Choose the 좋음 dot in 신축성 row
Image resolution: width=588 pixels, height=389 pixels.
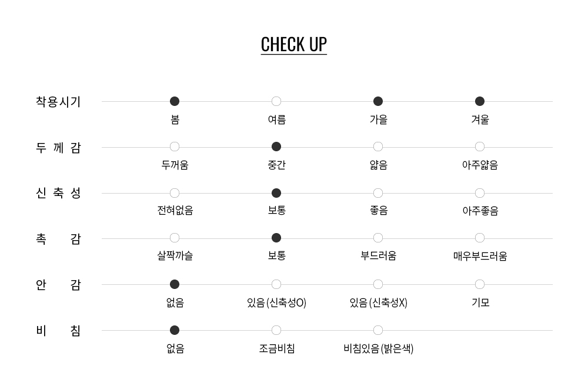(x=378, y=193)
